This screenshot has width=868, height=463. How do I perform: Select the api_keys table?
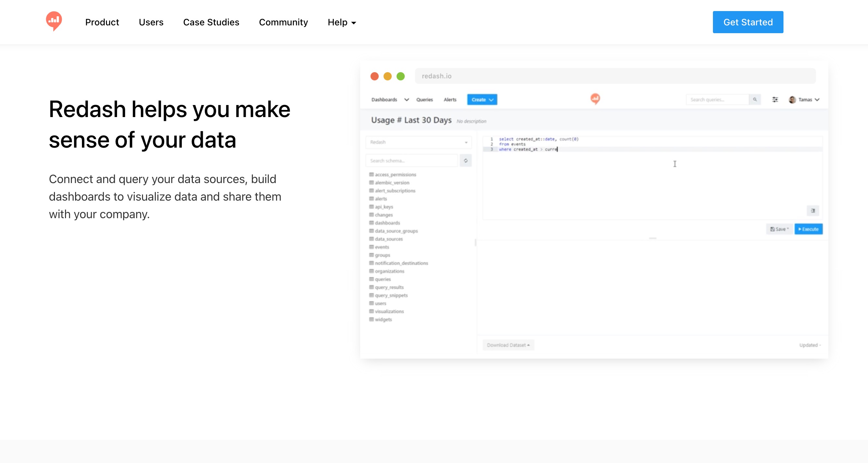384,207
